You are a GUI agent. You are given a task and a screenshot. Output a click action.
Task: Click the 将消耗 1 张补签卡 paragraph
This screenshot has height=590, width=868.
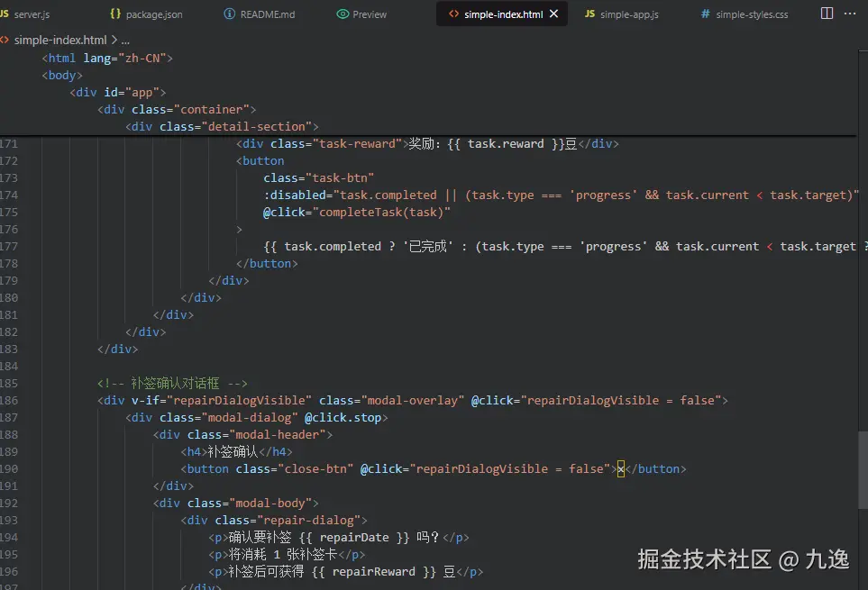287,555
